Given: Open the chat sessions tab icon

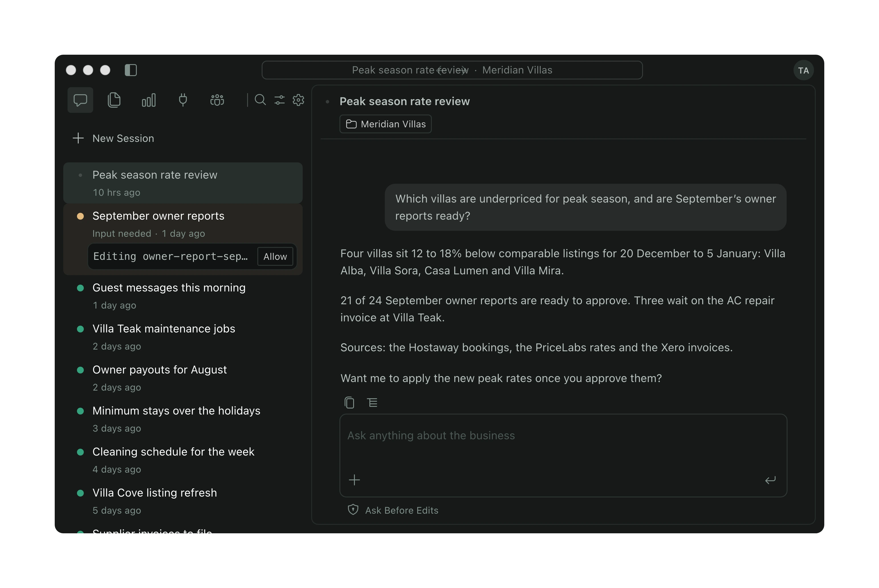Looking at the screenshot, I should coord(80,100).
